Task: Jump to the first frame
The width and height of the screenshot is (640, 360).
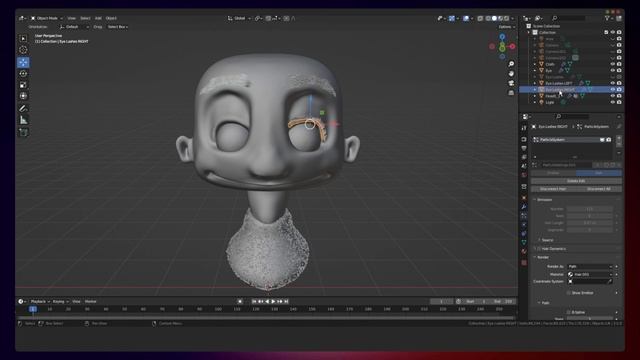Action: tap(254, 301)
